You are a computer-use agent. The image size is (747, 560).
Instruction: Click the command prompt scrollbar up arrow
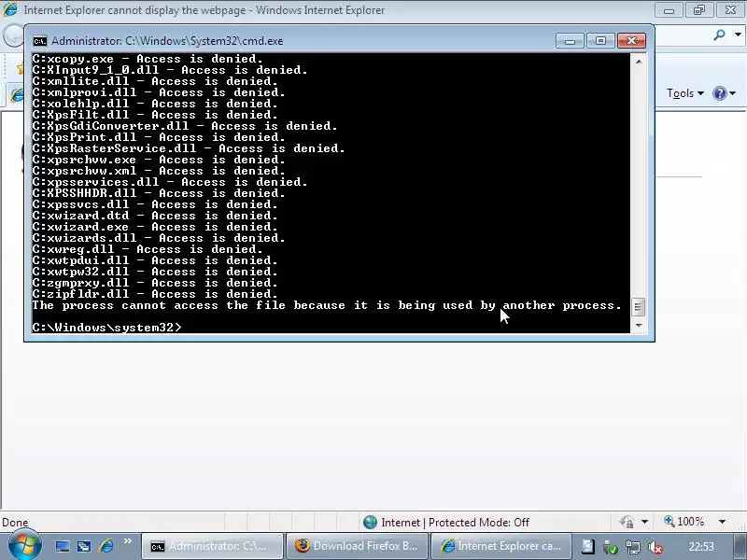[639, 62]
